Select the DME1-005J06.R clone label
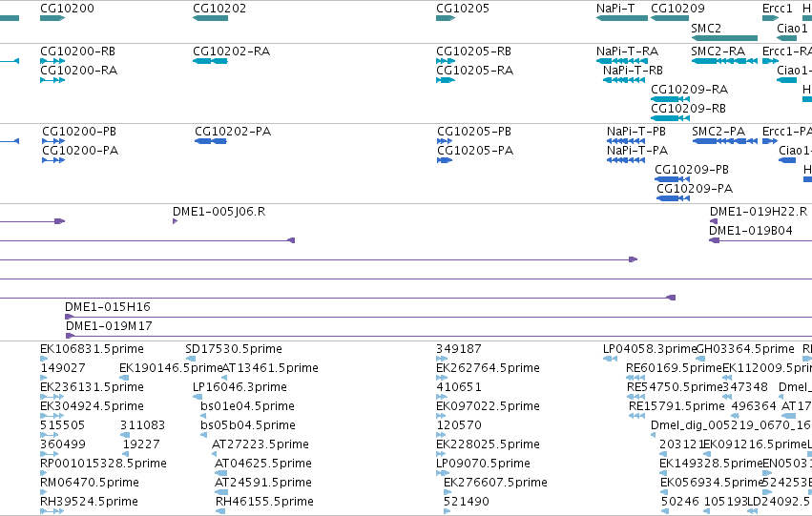This screenshot has height=516, width=812. coord(219,212)
